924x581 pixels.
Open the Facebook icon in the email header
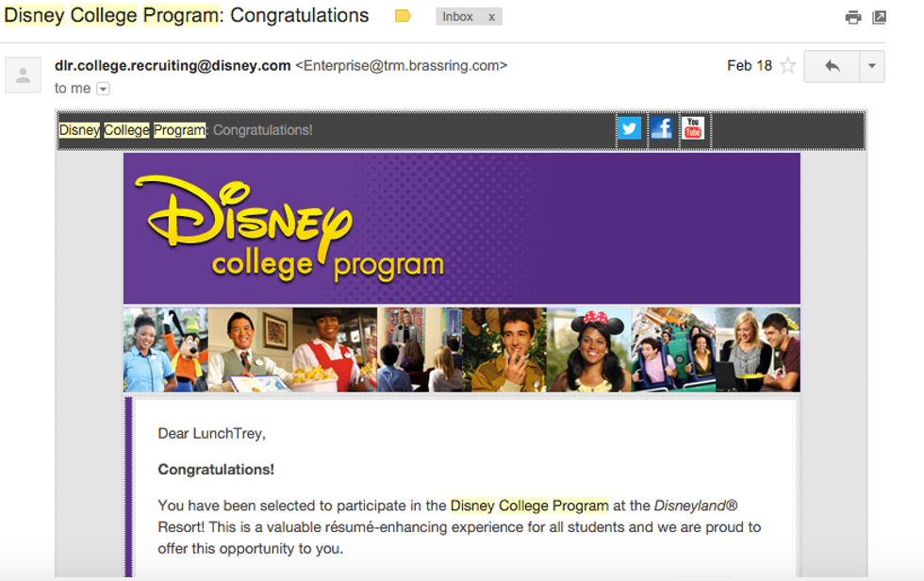662,128
